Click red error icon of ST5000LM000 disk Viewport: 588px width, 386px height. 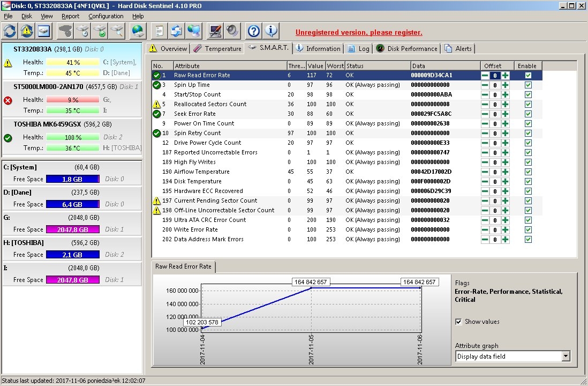[8, 100]
